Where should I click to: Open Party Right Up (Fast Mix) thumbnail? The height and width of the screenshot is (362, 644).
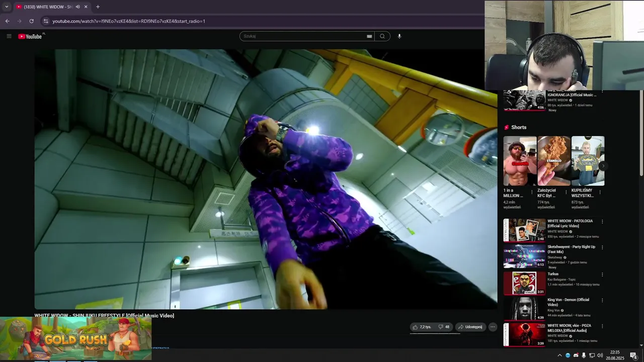tap(524, 256)
